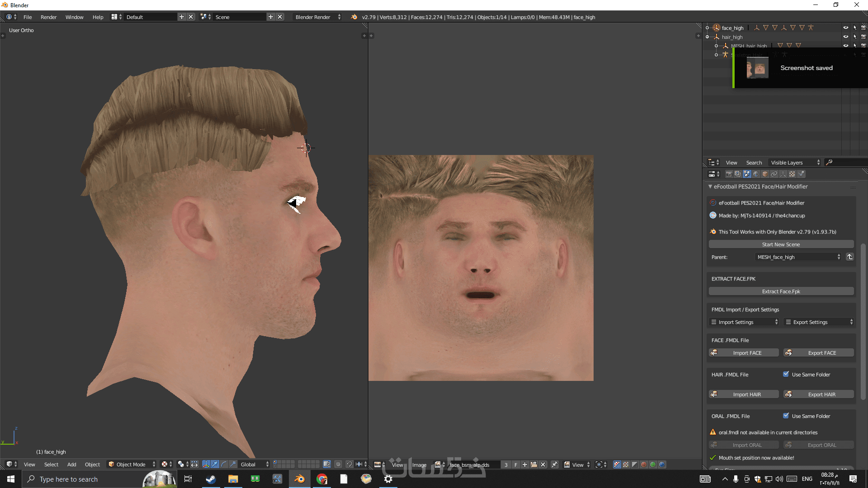Open the Visible Layers outliner dropdown
Screen dimensions: 868x488
pyautogui.click(x=795, y=163)
